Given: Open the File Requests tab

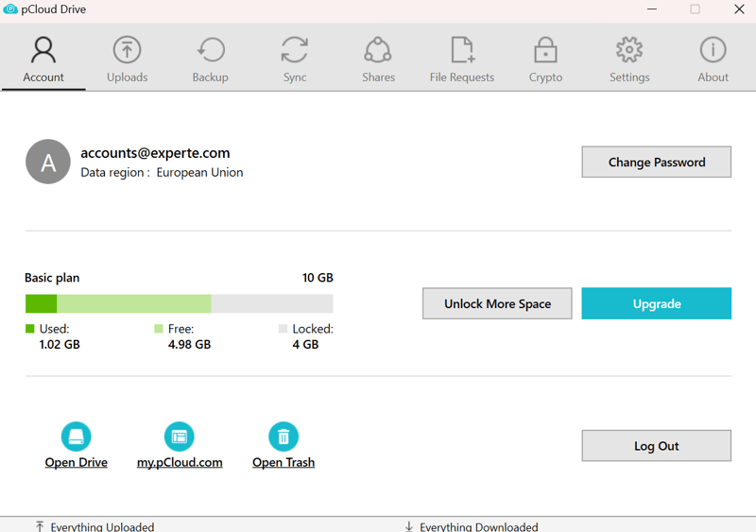Looking at the screenshot, I should coord(462,59).
